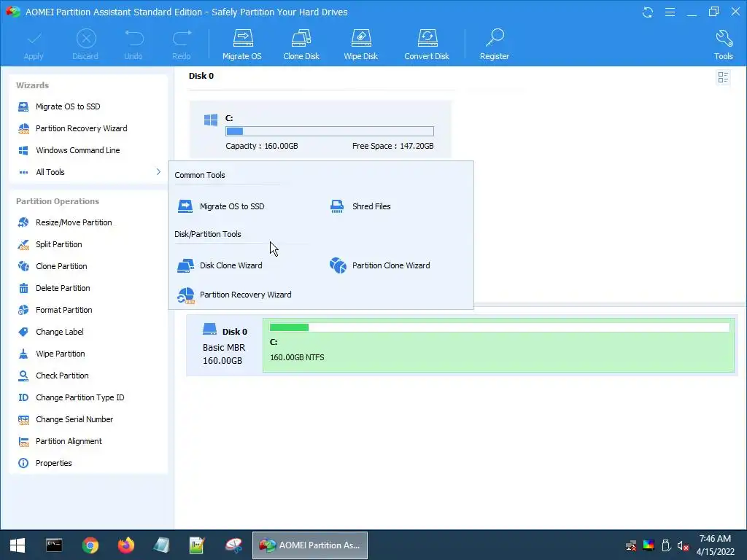Screen dimensions: 747x560
Task: Select Migrate OS to SSD in Common Tools
Action: pos(221,206)
